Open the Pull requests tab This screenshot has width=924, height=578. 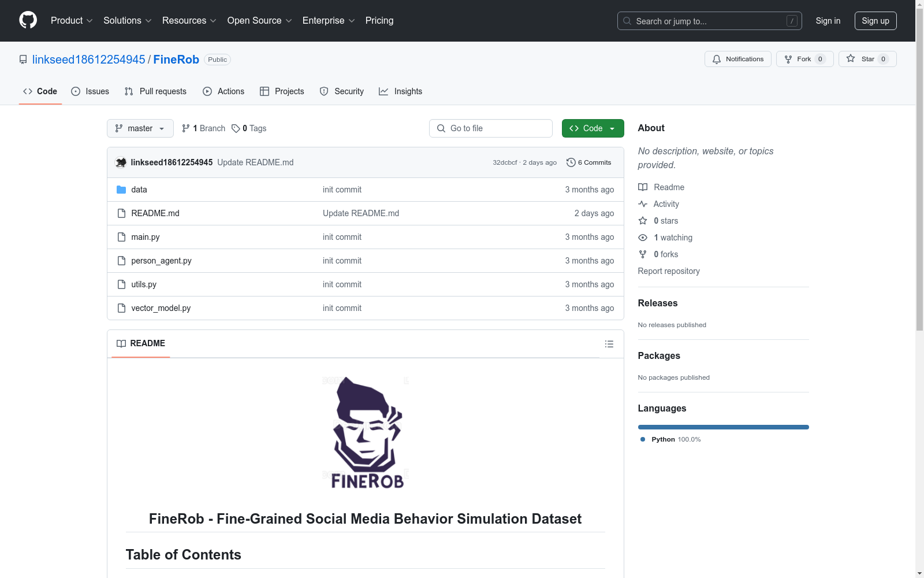click(x=155, y=91)
